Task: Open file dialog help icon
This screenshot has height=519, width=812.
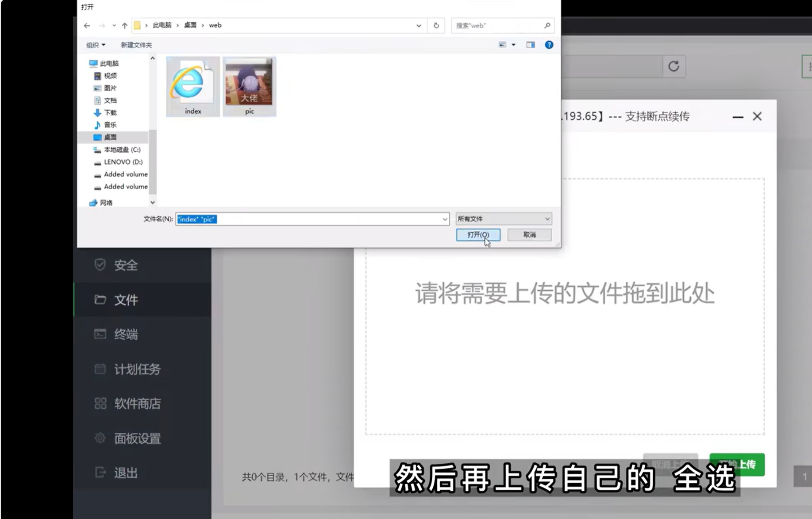Action: click(549, 45)
